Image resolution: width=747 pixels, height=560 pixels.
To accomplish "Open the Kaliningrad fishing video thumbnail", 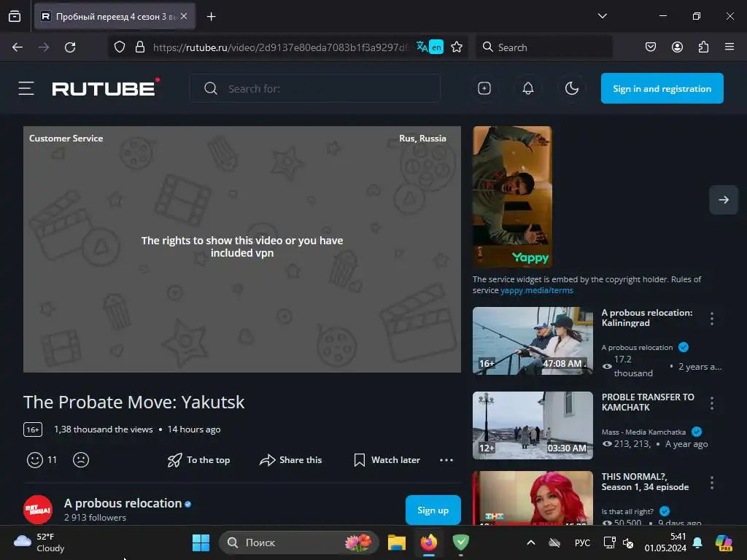I will 533,341.
